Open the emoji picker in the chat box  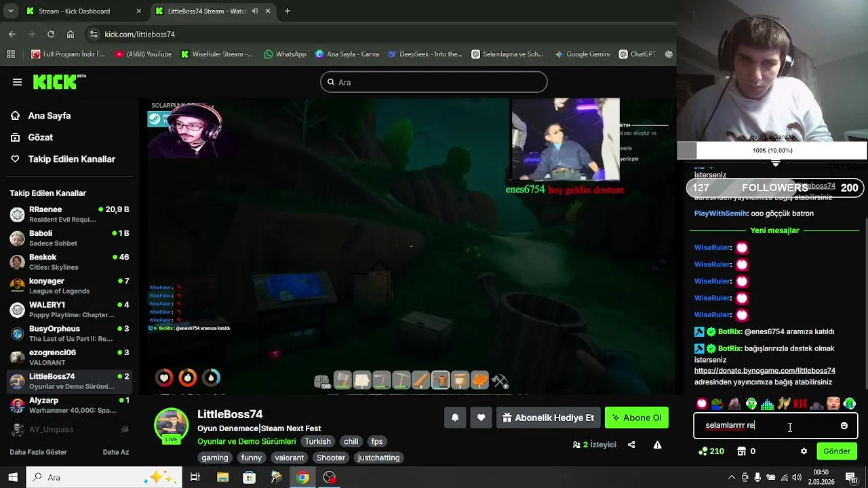coord(844,426)
